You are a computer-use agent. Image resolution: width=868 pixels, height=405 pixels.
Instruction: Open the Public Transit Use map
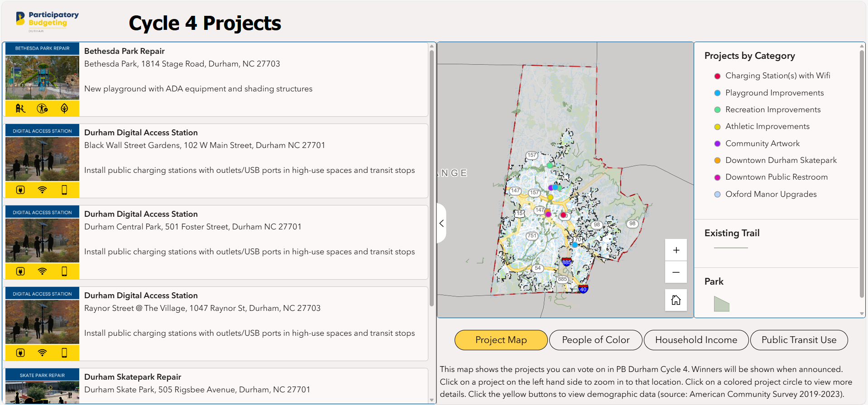point(799,340)
